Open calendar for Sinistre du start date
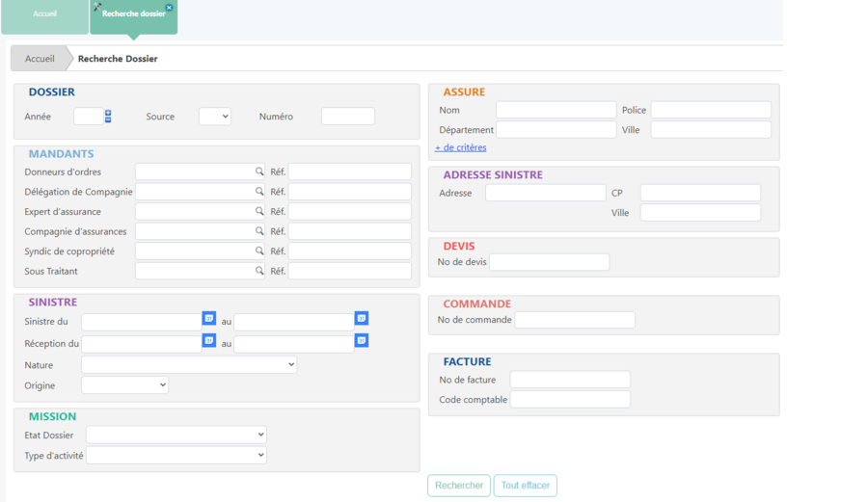 coord(208,318)
